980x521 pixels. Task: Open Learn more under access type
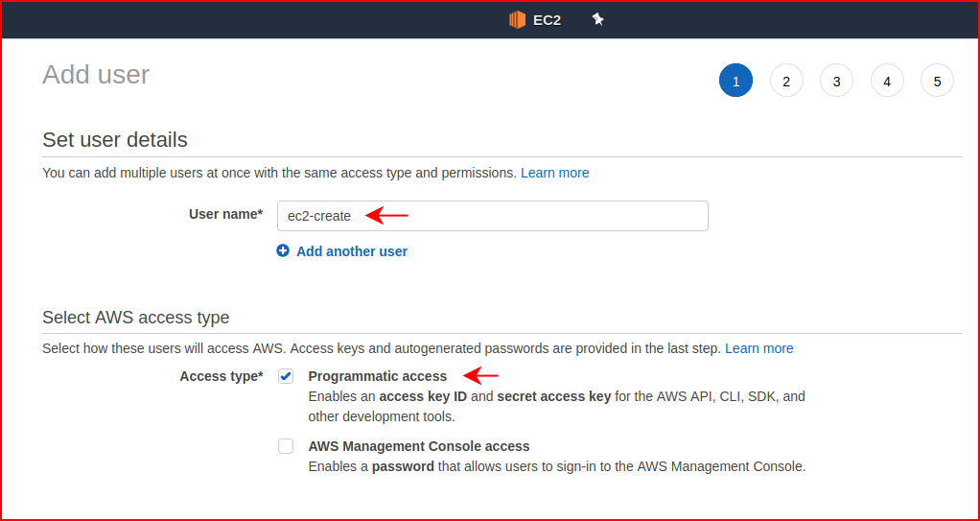759,348
